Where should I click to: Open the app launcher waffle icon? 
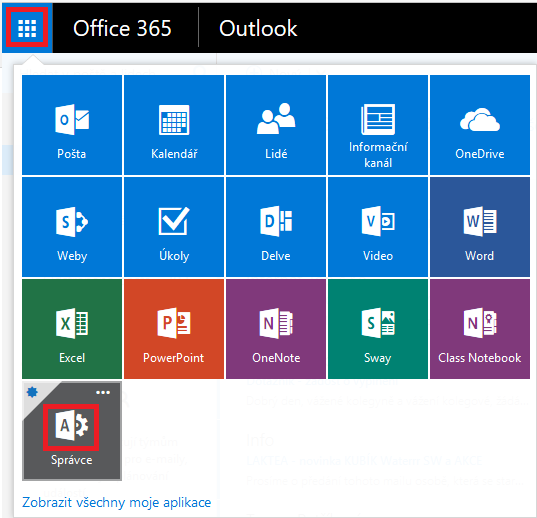coord(27,28)
